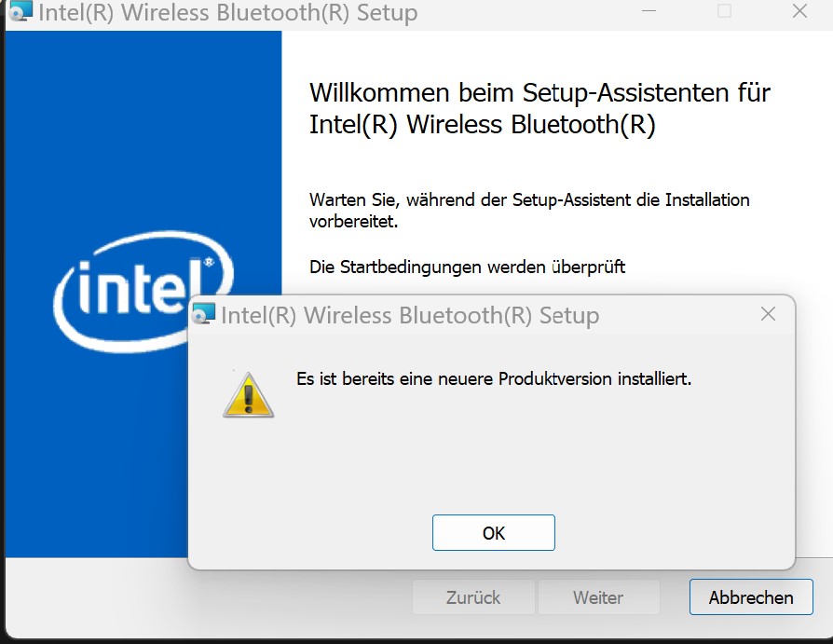Click the Abbrechen button
The image size is (833, 644).
(x=751, y=597)
